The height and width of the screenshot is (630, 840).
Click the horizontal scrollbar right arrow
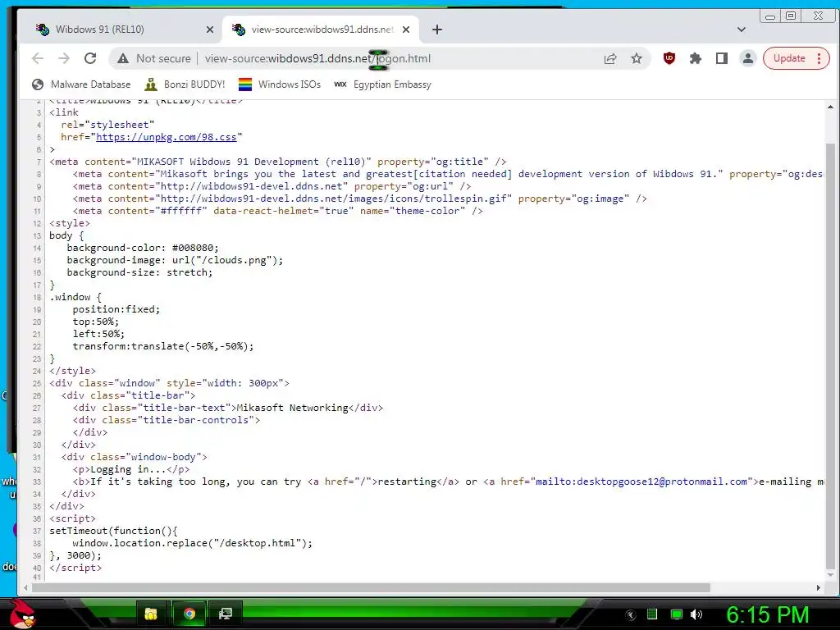click(818, 587)
